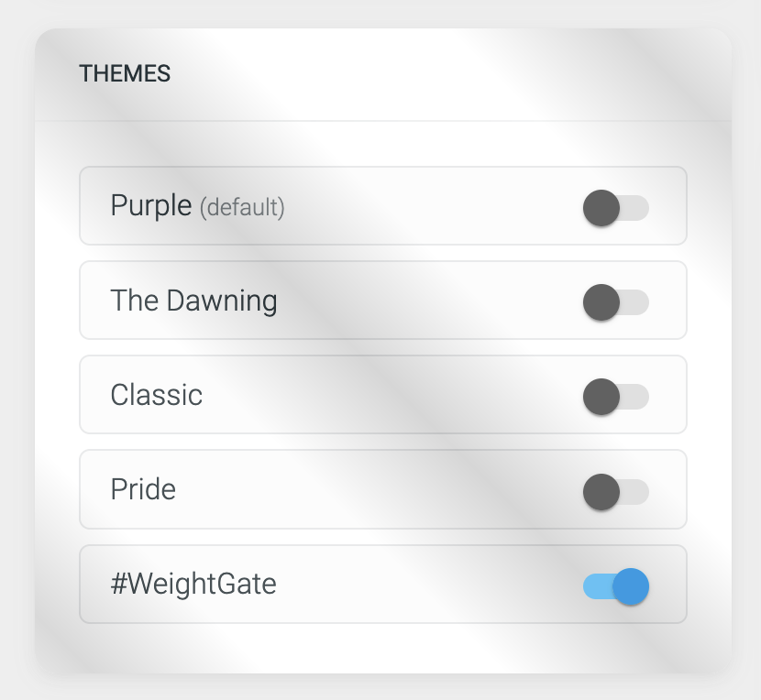
Task: Turn on The Dawning theme switch
Action: [615, 301]
